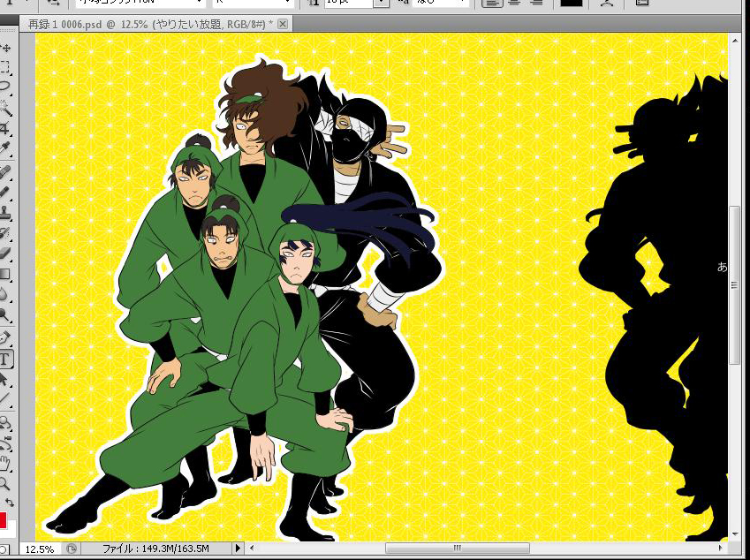The image size is (750, 560).
Task: Select the Horizontal Type tool
Action: (x=5, y=359)
